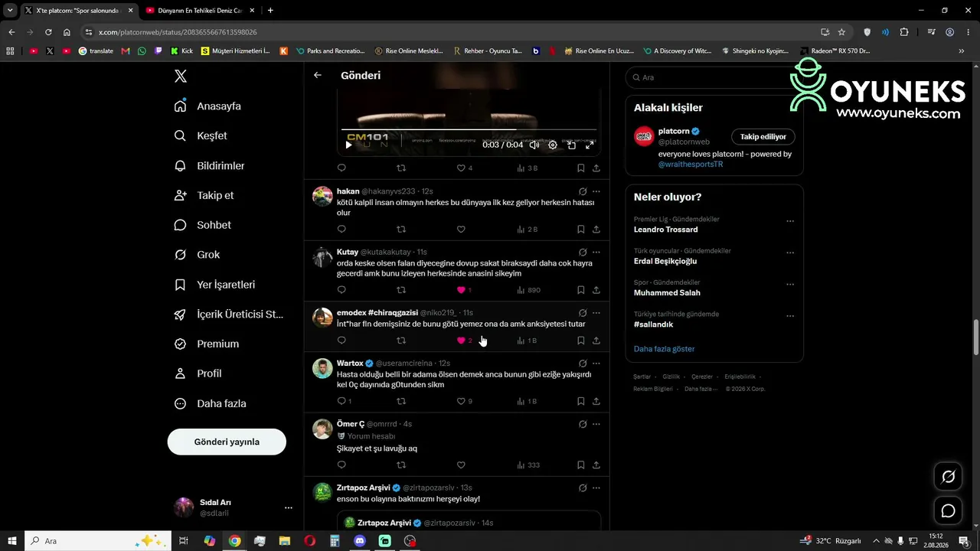
Task: Reply to Wartox's comment
Action: pos(341,401)
